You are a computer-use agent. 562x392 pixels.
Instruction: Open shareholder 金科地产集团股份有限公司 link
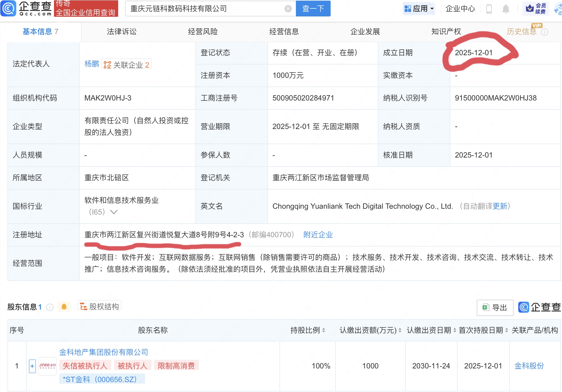[x=104, y=352]
